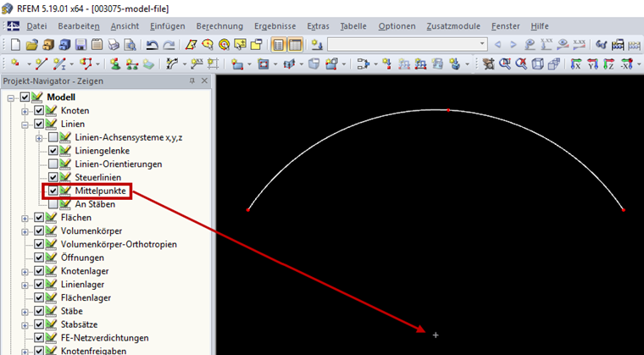Expand the Flächen tree node
644x355 pixels.
[x=25, y=218]
